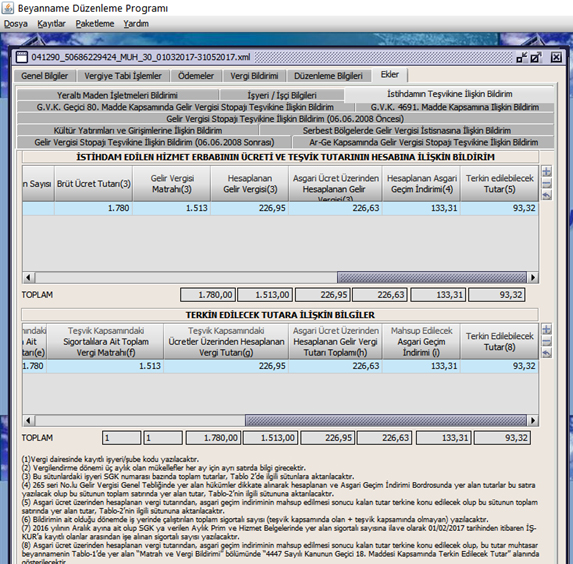Select the 93,32 cell under Terkin edilebilecek Tutar(5)
This screenshot has width=573, height=564.
[499, 208]
